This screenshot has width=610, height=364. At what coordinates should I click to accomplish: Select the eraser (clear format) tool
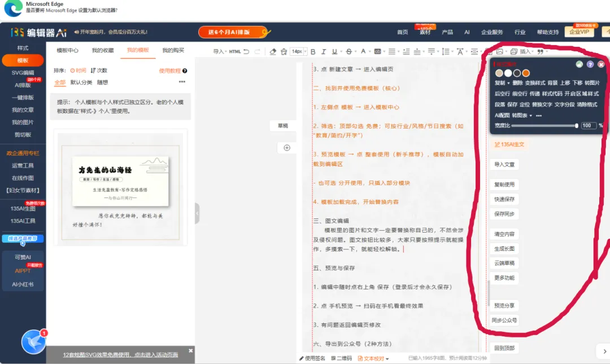click(x=273, y=51)
